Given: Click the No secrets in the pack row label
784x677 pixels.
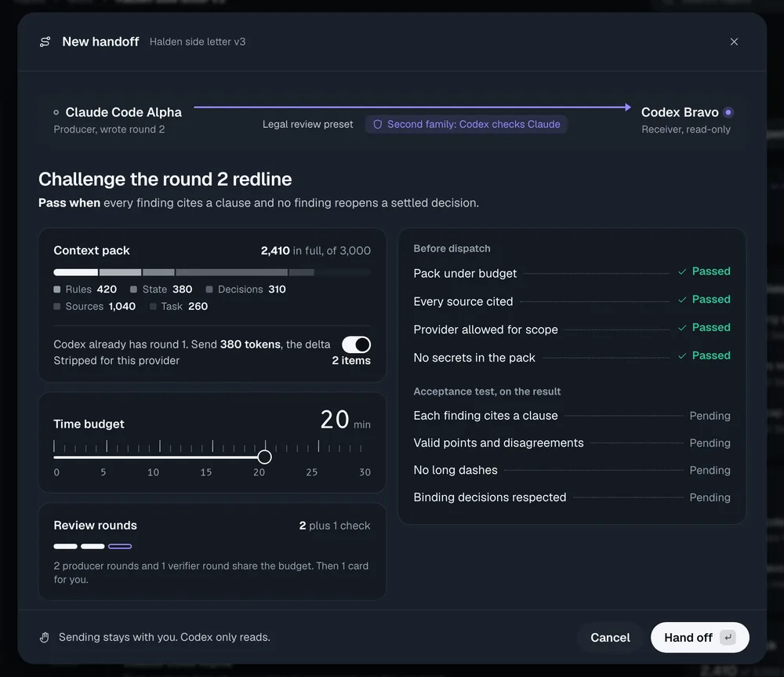Looking at the screenshot, I should tap(474, 358).
